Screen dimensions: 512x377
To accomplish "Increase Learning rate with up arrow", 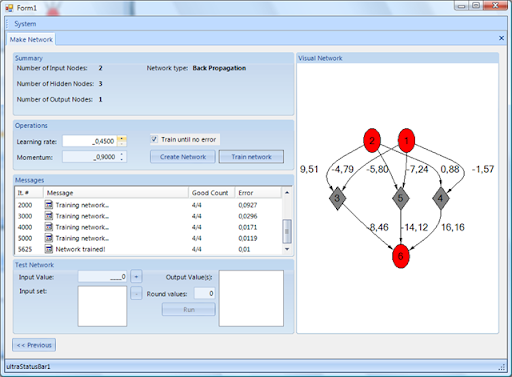I will pyautogui.click(x=122, y=138).
